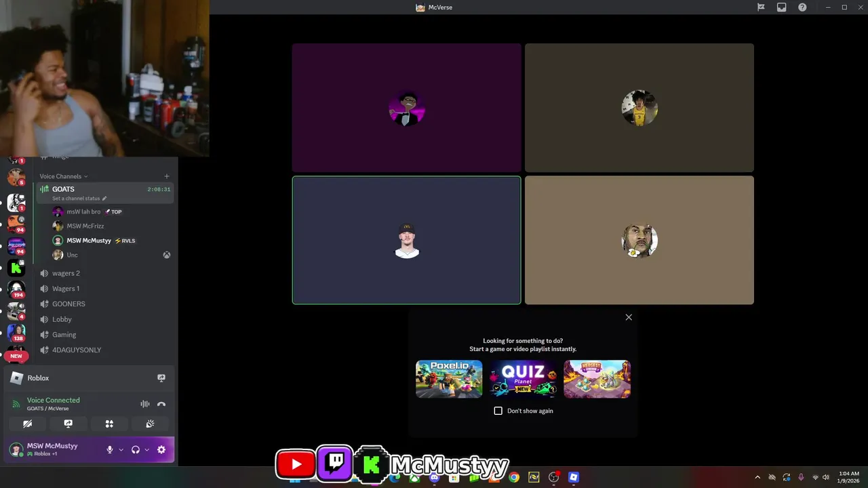The width and height of the screenshot is (868, 488).
Task: Open microphone input options arrow
Action: pyautogui.click(x=121, y=449)
